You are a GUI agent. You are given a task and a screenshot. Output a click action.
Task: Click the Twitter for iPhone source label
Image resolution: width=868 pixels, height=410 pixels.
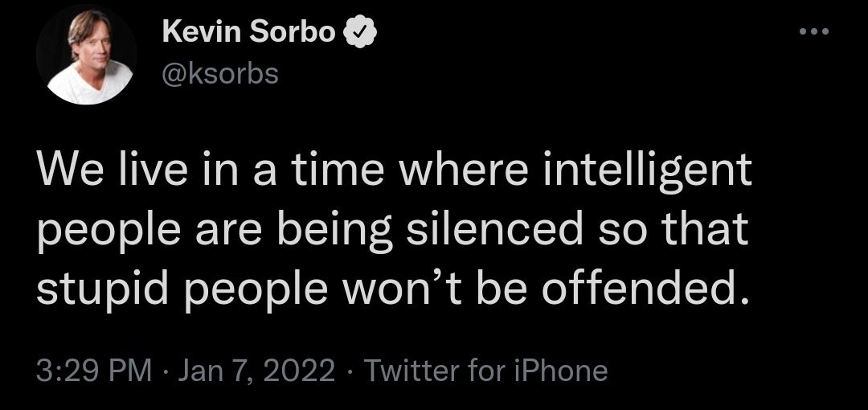point(486,371)
